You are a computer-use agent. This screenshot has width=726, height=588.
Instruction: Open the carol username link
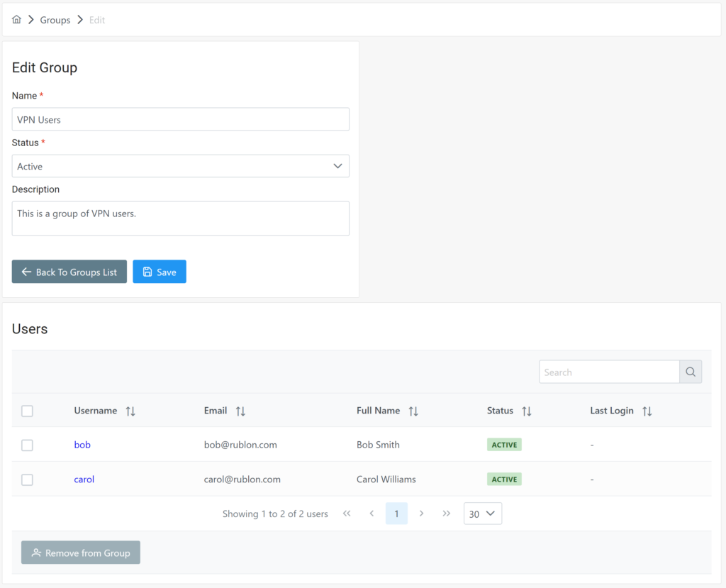[84, 479]
